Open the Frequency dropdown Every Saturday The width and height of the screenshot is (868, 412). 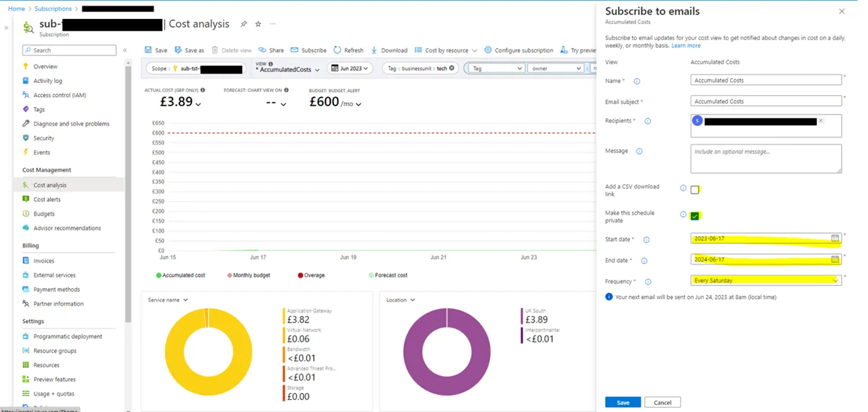766,280
